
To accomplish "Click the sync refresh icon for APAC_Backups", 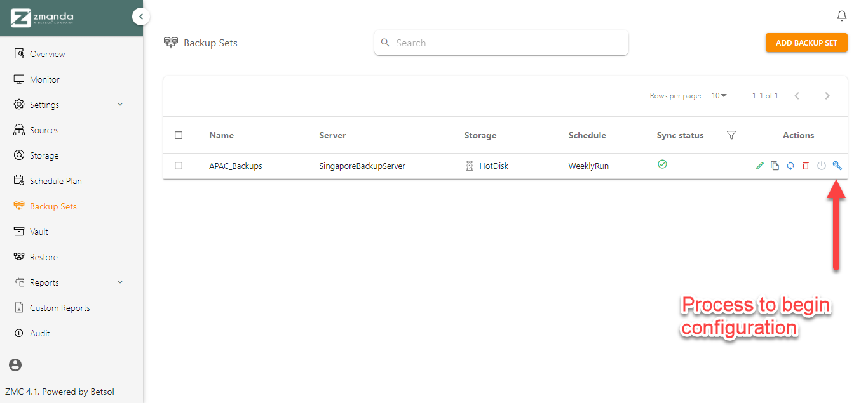I will (790, 166).
